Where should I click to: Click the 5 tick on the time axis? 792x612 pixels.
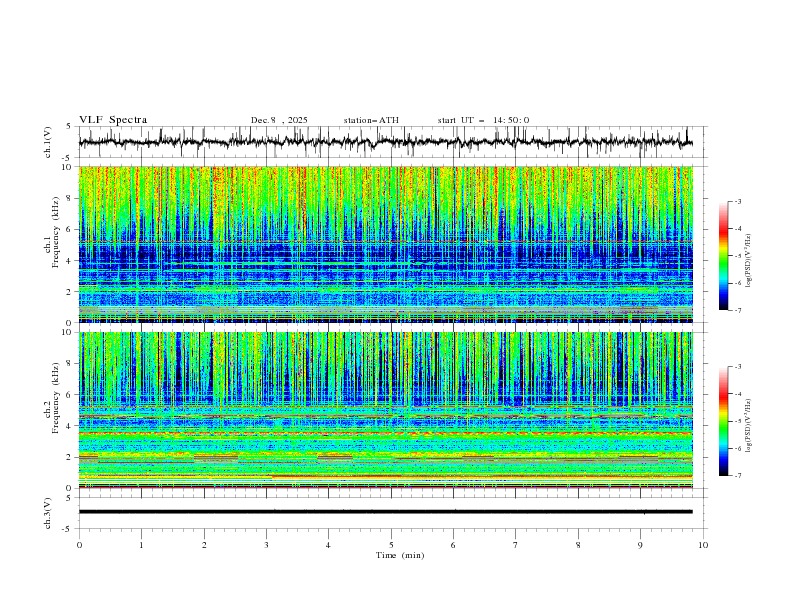pyautogui.click(x=391, y=545)
